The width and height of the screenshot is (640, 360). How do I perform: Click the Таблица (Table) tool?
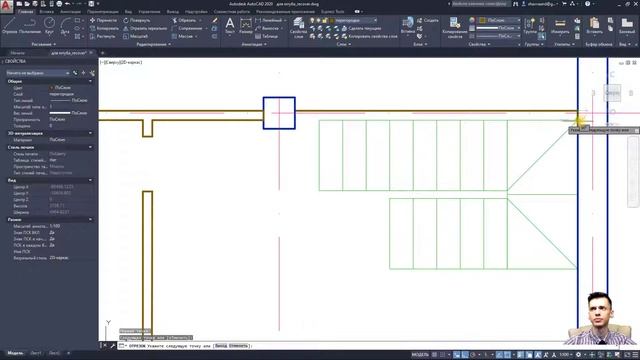pyautogui.click(x=267, y=36)
